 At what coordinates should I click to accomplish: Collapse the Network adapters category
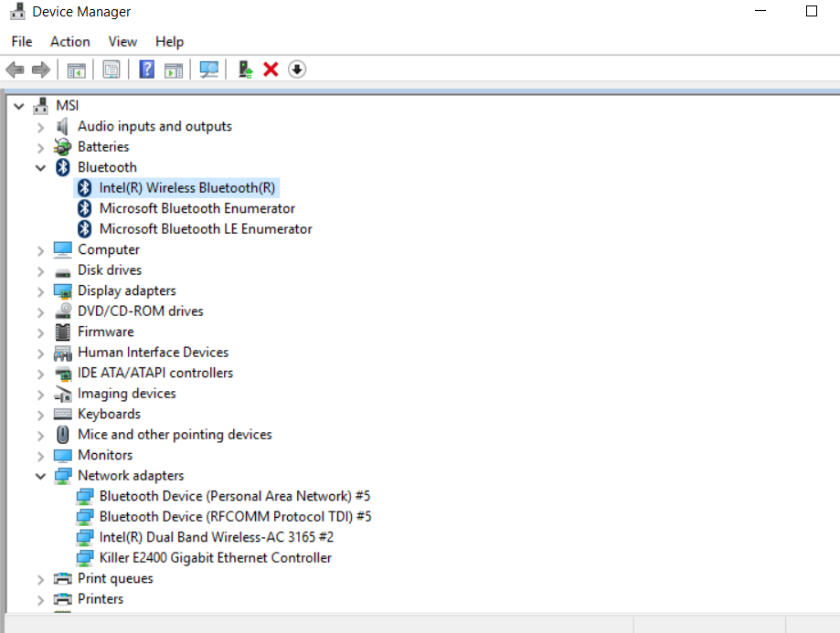pos(40,476)
